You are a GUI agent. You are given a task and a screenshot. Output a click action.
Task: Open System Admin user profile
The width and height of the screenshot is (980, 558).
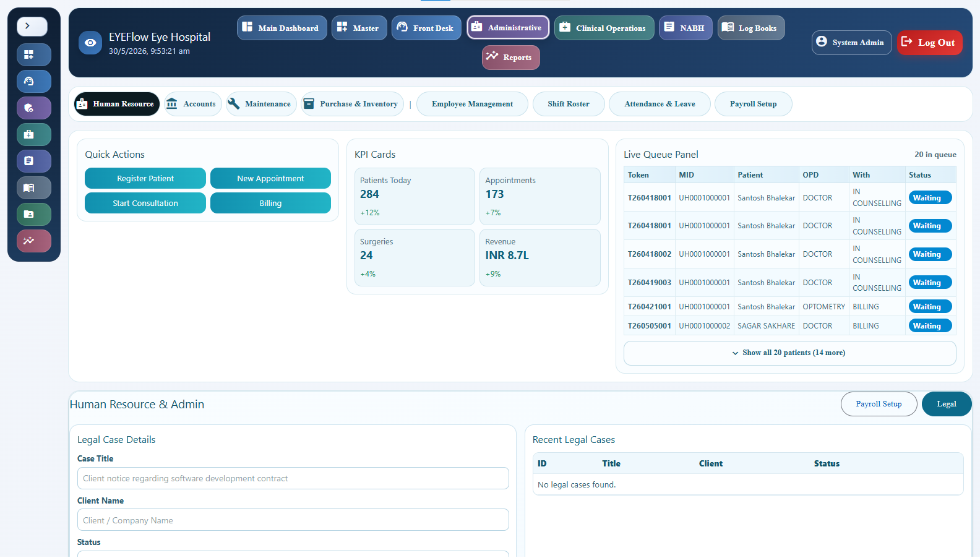coord(851,43)
